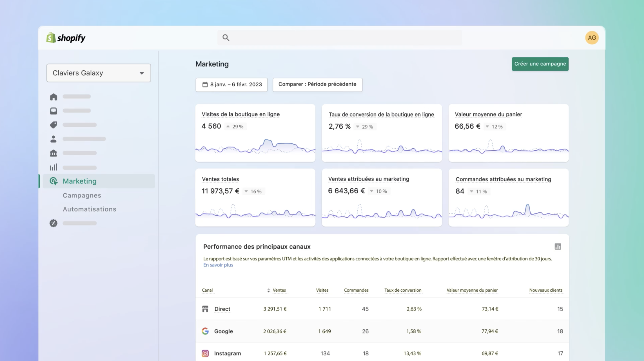
Task: Click the Performance des principaux canaux heading
Action: tap(257, 247)
